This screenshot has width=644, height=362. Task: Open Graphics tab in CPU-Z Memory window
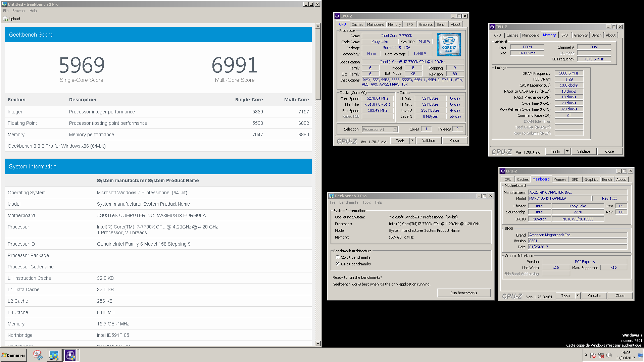click(x=581, y=35)
